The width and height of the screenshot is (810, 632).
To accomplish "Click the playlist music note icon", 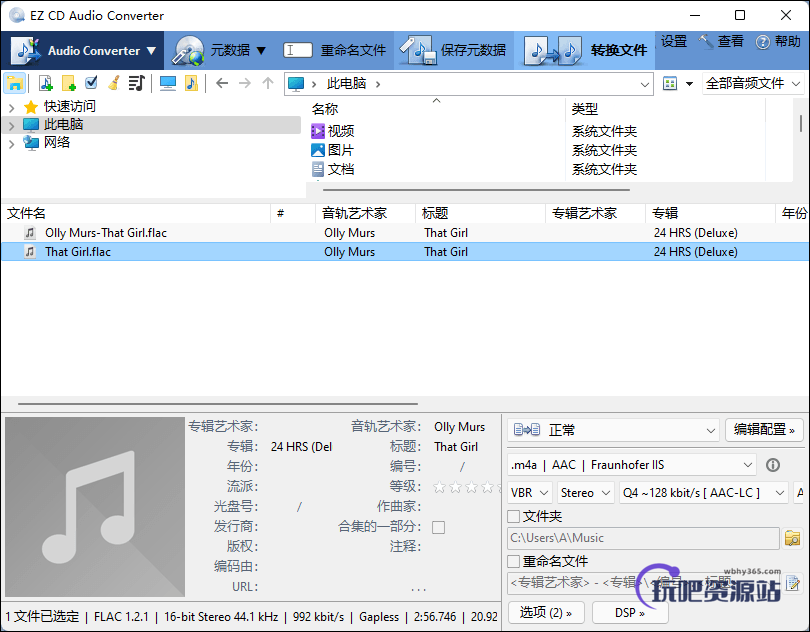I will [x=137, y=83].
